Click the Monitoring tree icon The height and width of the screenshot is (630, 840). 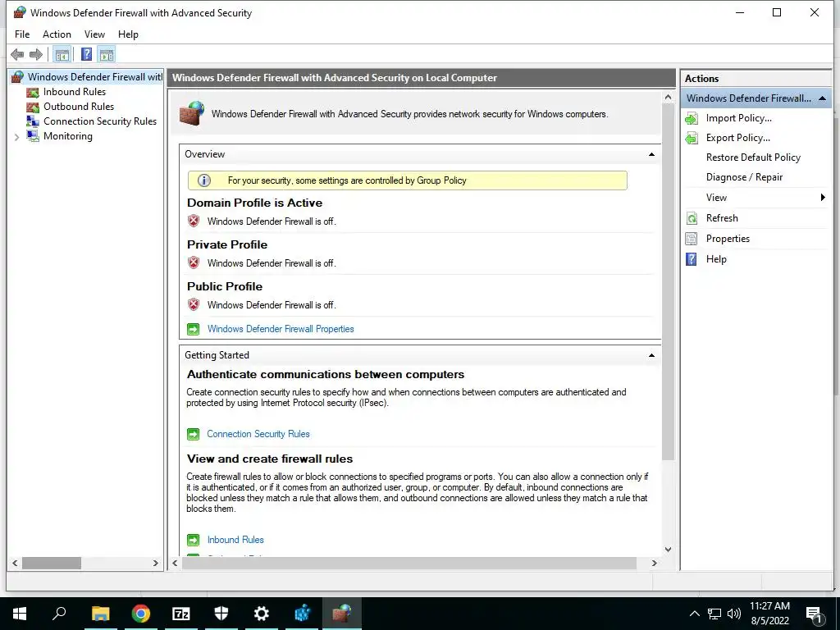tap(33, 136)
